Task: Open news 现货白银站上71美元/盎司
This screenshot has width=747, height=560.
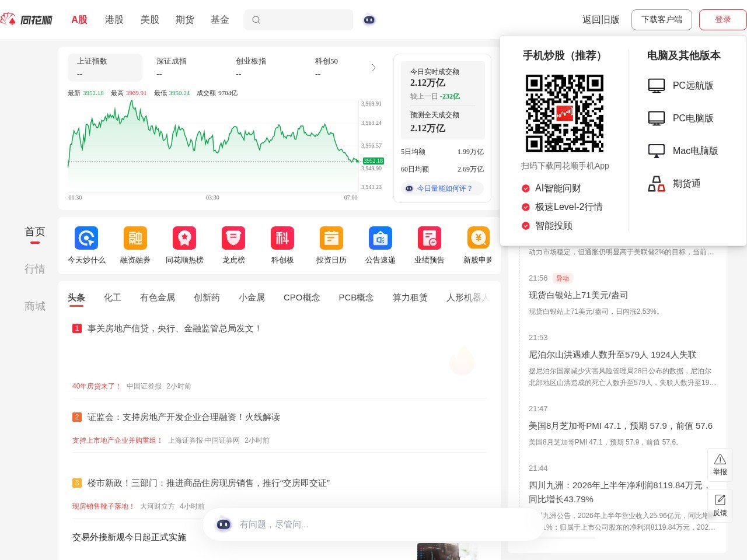Action: click(x=578, y=295)
